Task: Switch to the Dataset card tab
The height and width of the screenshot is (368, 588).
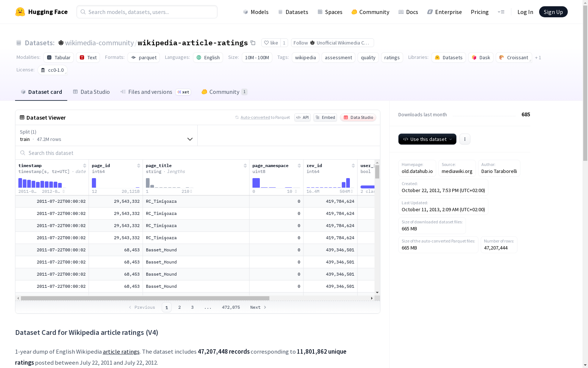Action: coord(41,92)
